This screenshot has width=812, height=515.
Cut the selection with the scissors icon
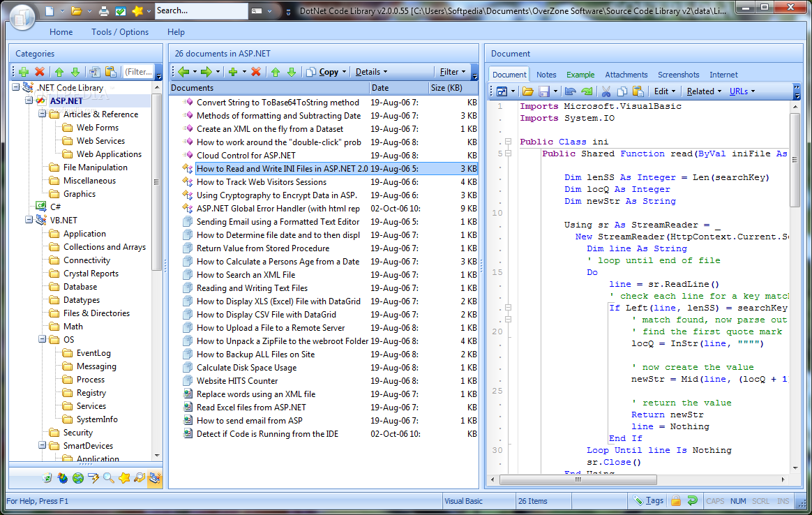coord(606,91)
